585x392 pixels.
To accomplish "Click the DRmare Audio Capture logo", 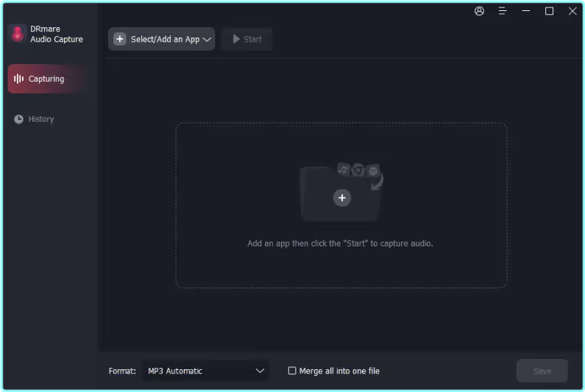I will click(18, 34).
